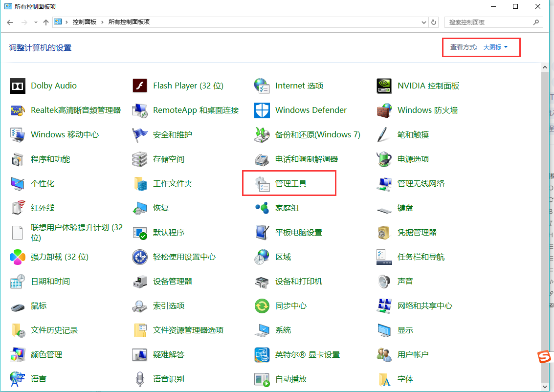
Task: Click the Realtek高清晰音频管理器 icon
Action: pos(18,110)
